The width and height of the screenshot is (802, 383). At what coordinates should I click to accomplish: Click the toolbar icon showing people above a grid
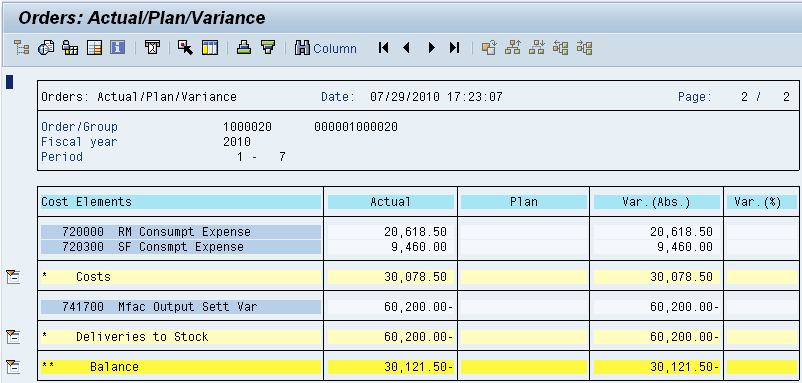pos(70,48)
